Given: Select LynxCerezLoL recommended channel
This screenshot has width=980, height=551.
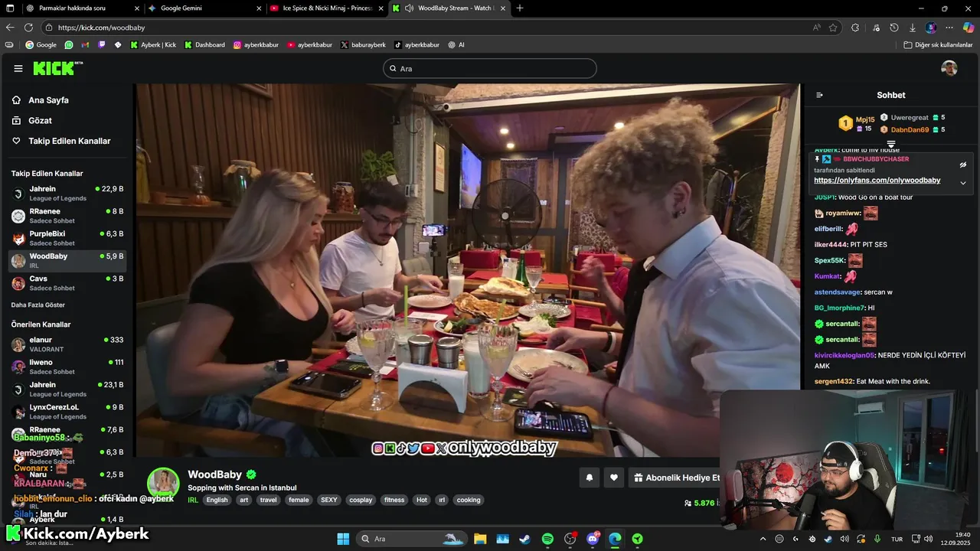Looking at the screenshot, I should click(67, 412).
